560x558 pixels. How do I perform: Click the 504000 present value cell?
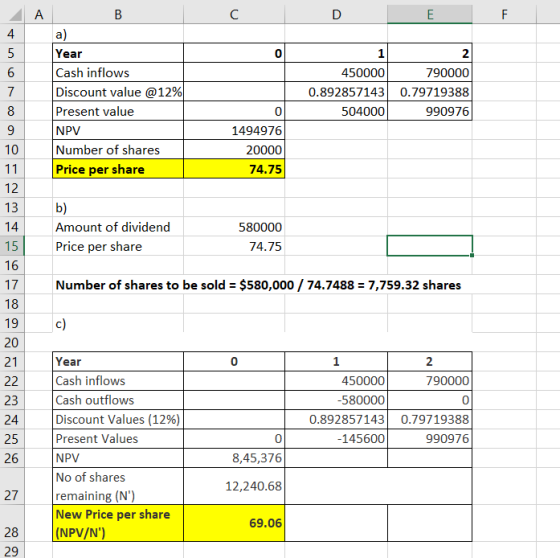(336, 111)
